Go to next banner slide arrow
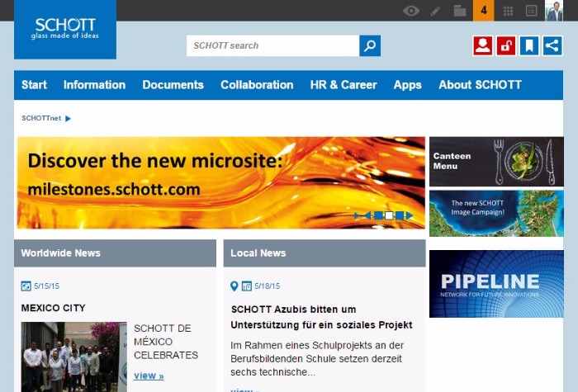This screenshot has width=578, height=392. [410, 215]
